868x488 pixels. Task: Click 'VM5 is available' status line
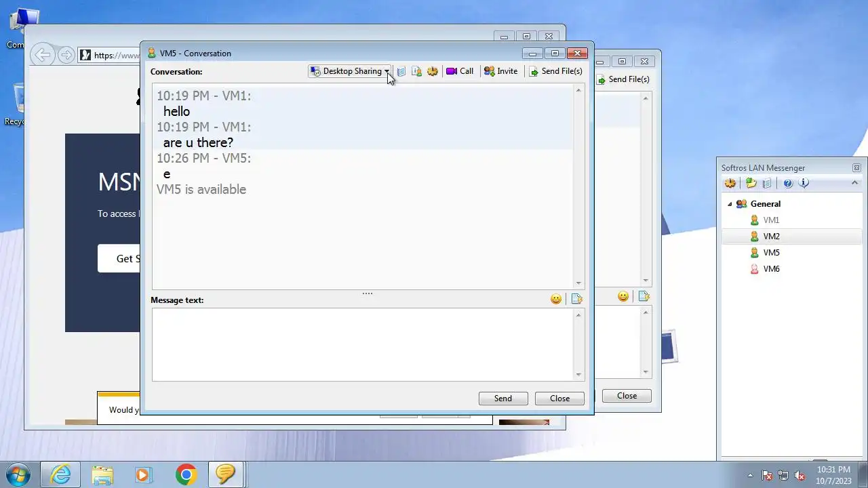point(201,190)
